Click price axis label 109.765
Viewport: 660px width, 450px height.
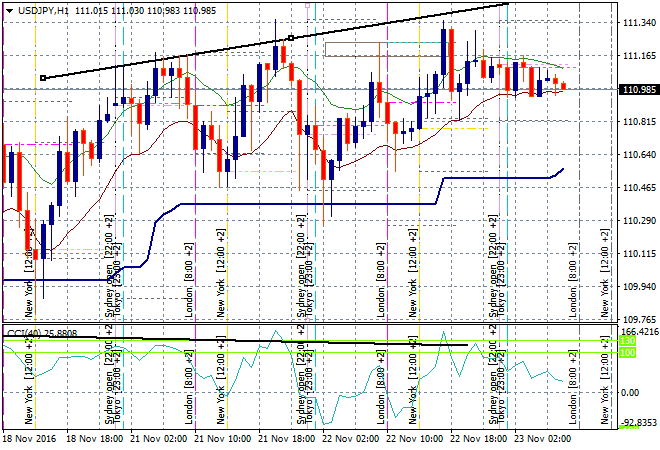pyautogui.click(x=639, y=319)
